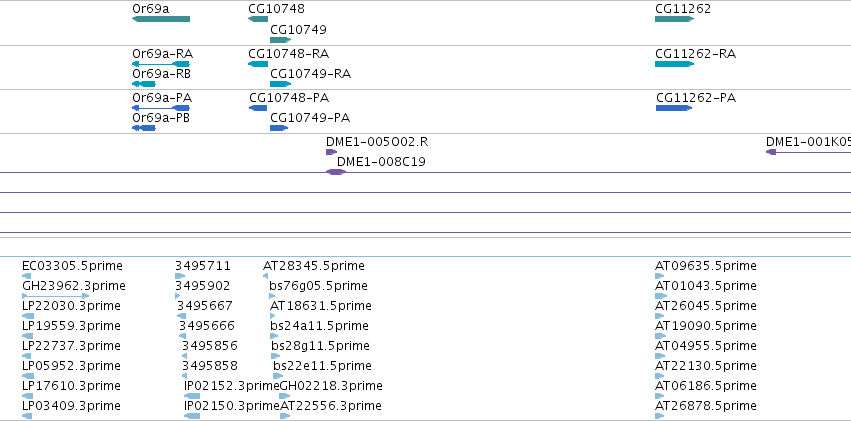
Task: Click the DME1-005O02.R feature arrow
Action: coord(331,152)
